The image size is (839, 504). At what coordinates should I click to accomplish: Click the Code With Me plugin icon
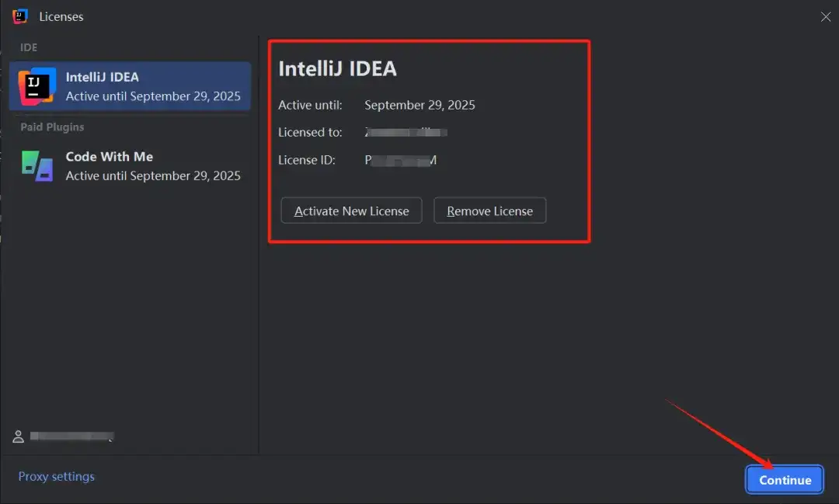click(37, 166)
